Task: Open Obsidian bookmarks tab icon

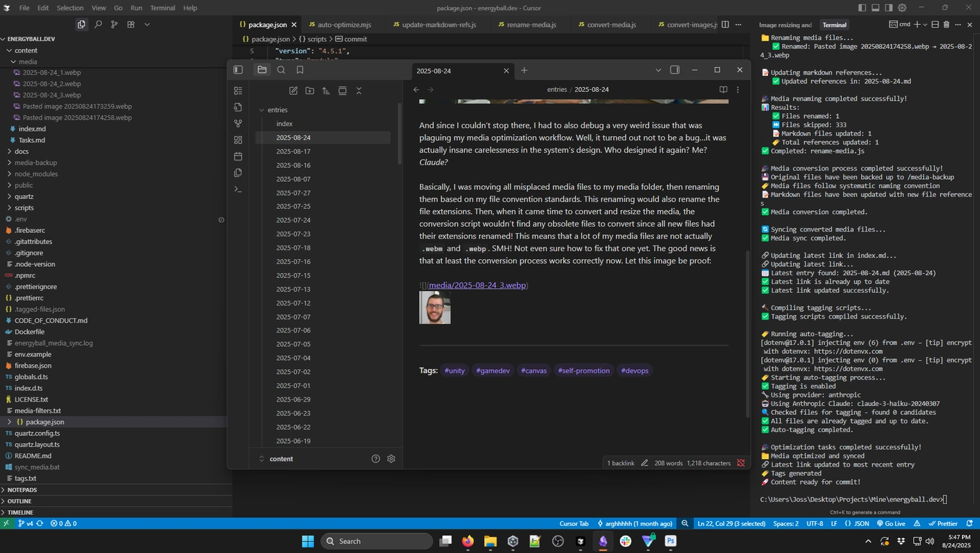Action: 300,70
